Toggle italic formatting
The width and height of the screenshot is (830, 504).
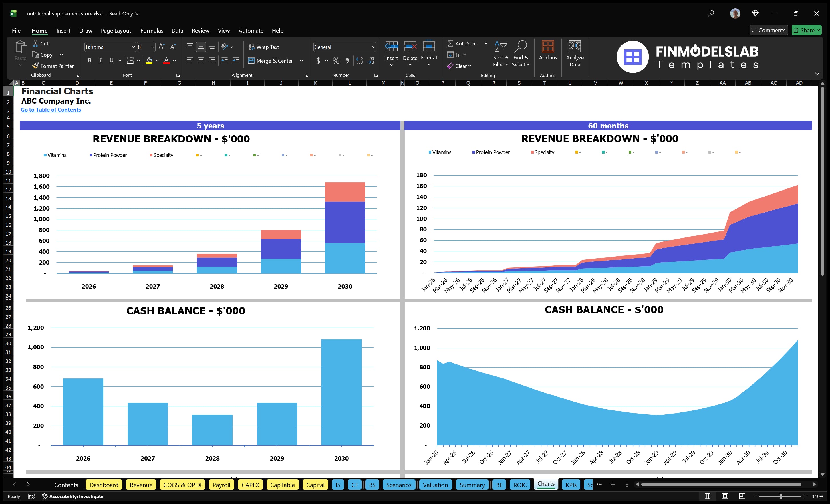click(100, 61)
